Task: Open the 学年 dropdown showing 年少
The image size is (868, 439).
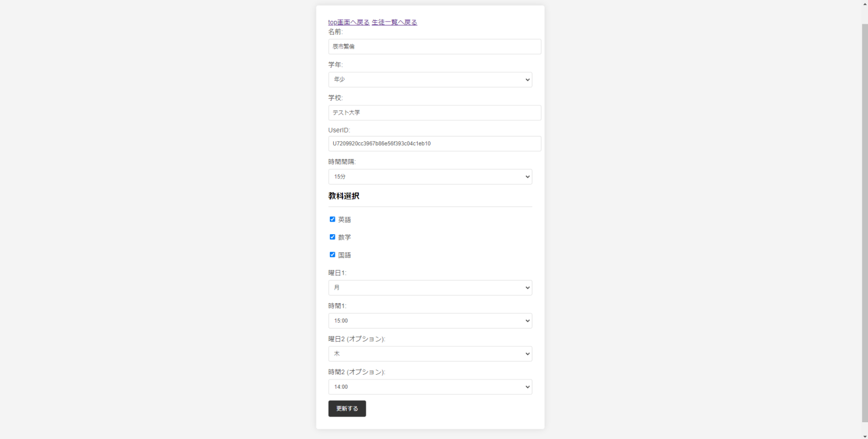Action: (x=429, y=80)
